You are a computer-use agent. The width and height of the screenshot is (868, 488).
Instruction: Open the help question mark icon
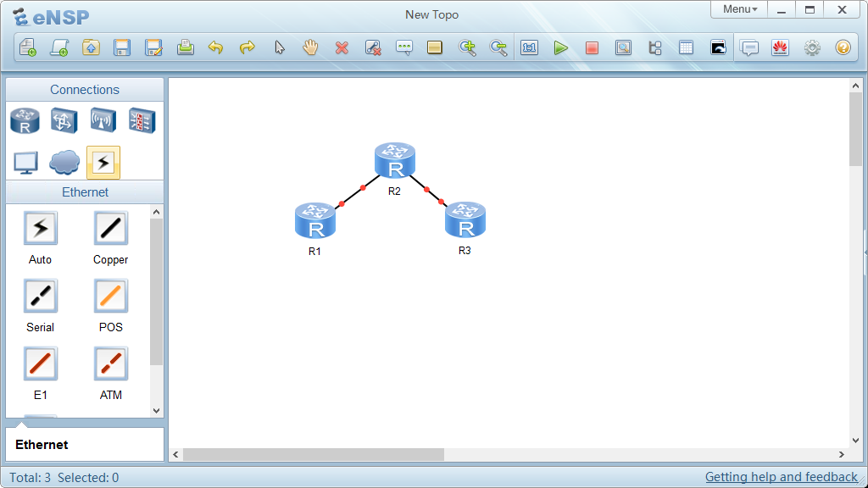(843, 47)
